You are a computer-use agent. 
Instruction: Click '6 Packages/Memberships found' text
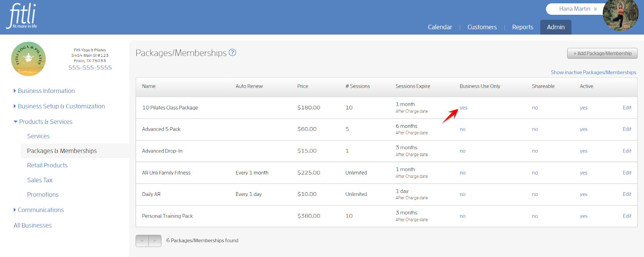click(x=202, y=241)
